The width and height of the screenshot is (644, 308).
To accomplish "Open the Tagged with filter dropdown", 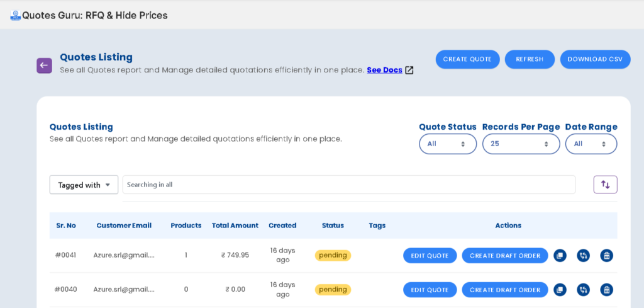I will click(x=84, y=185).
